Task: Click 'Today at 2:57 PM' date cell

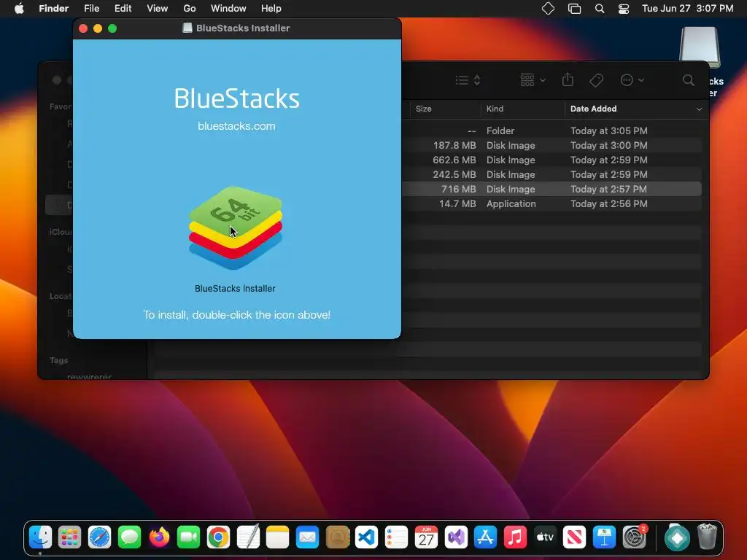Action: 609,189
